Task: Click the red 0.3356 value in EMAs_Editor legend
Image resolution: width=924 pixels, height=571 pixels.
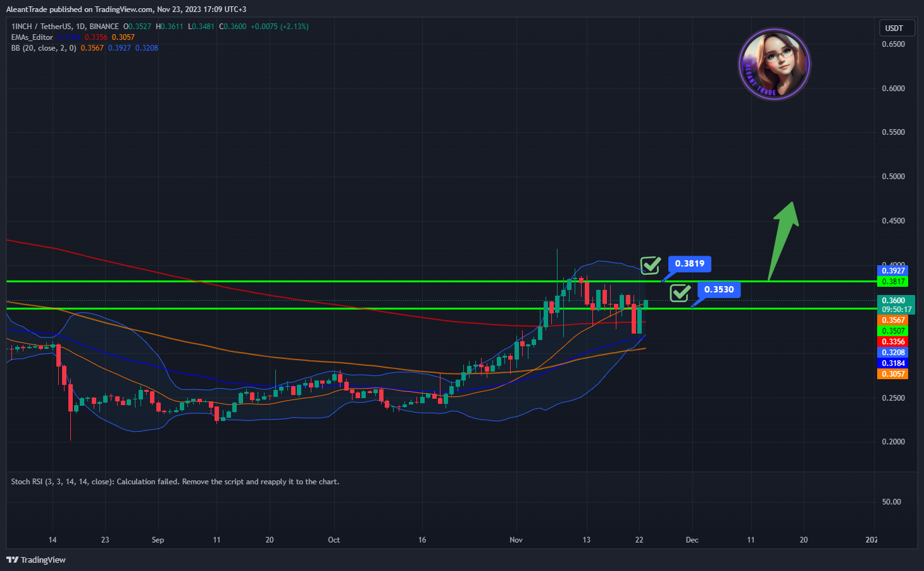Action: tap(96, 37)
